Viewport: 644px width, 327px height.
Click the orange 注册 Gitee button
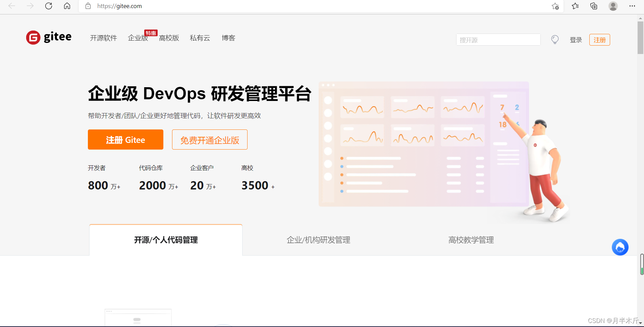coord(125,140)
